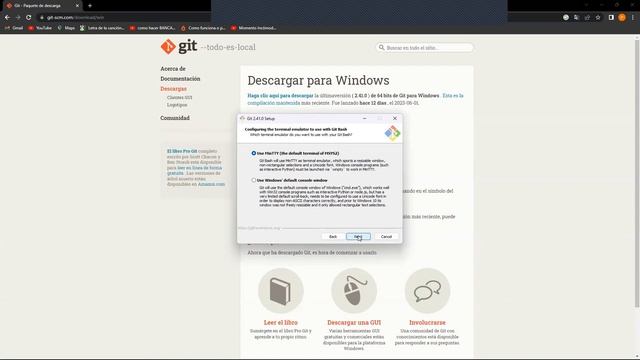Reload the git-scm.com page

tap(29, 18)
